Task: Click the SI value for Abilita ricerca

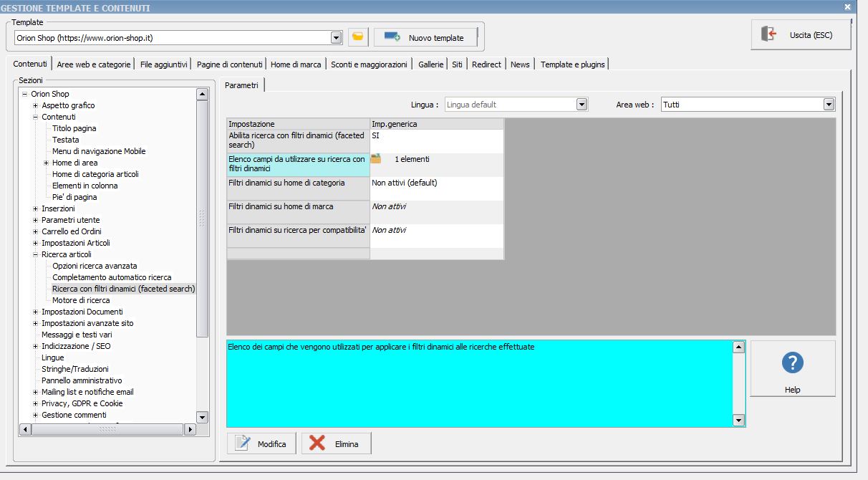Action: point(437,141)
